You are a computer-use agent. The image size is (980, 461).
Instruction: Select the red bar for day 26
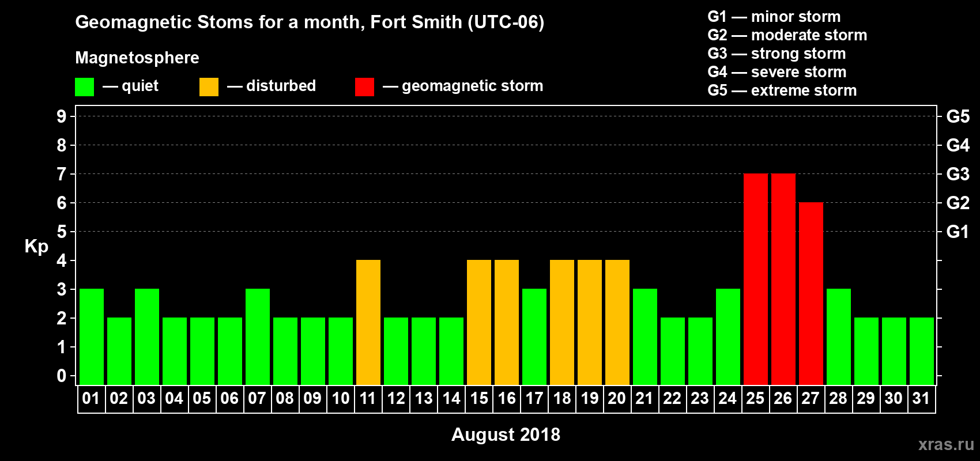[783, 279]
